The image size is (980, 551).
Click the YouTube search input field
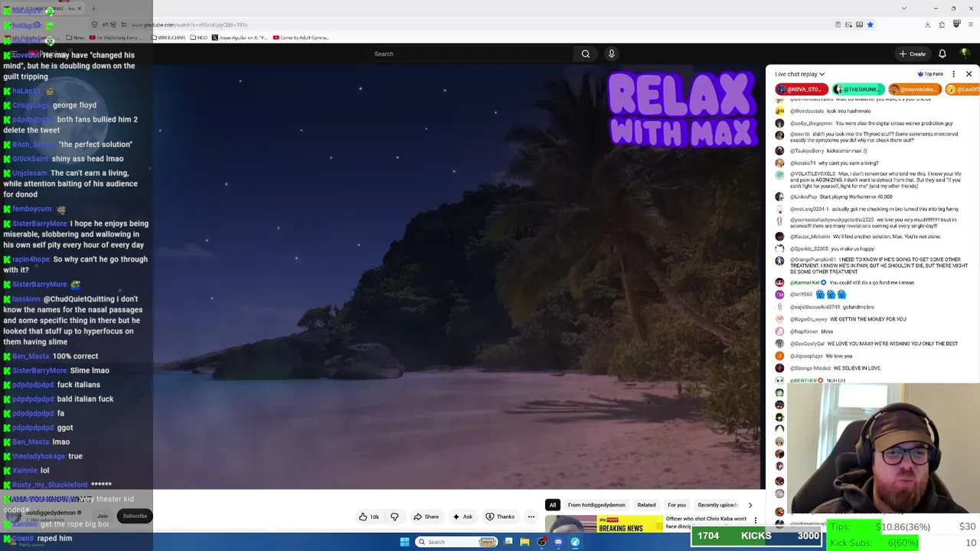[x=471, y=54]
